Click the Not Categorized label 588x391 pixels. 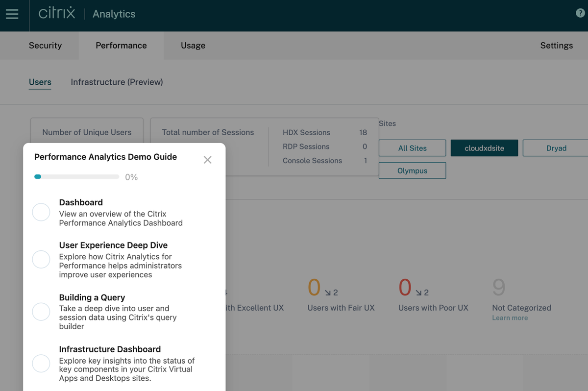pos(521,308)
